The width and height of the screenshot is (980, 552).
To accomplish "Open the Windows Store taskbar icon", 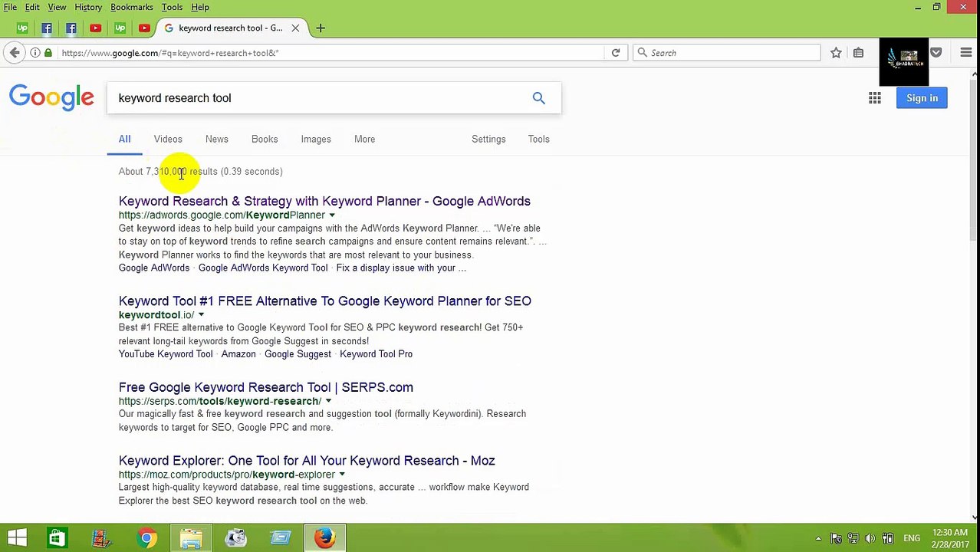I will (57, 538).
